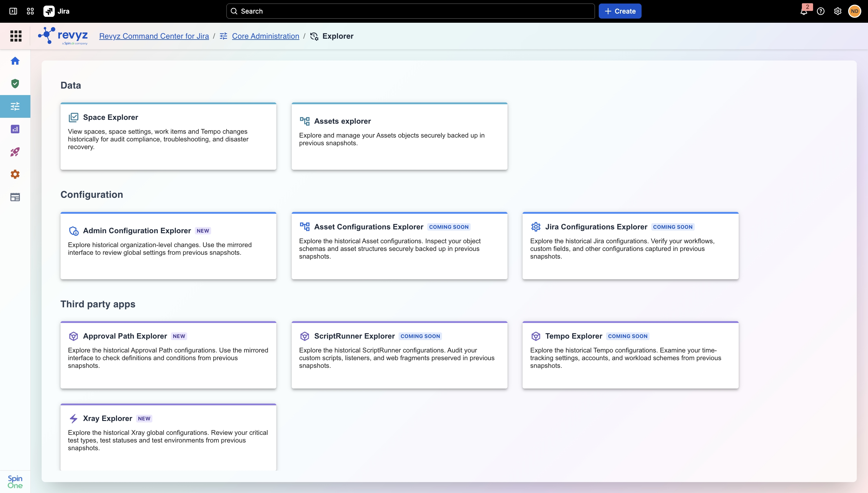
Task: Click NEW badge on Xray Explorer
Action: [144, 419]
